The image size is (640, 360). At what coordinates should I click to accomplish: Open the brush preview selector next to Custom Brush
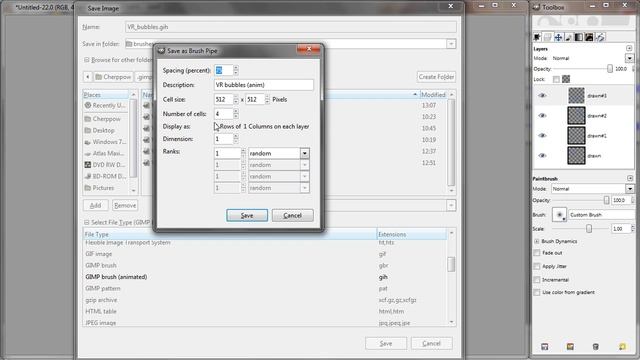pos(559,215)
